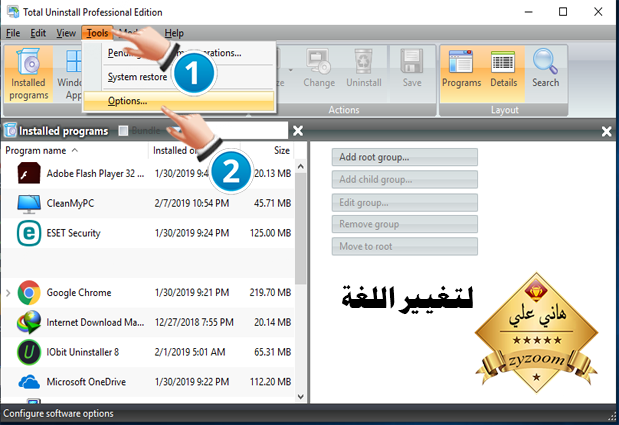Click the Total Uninstall title bar icon

click(13, 12)
